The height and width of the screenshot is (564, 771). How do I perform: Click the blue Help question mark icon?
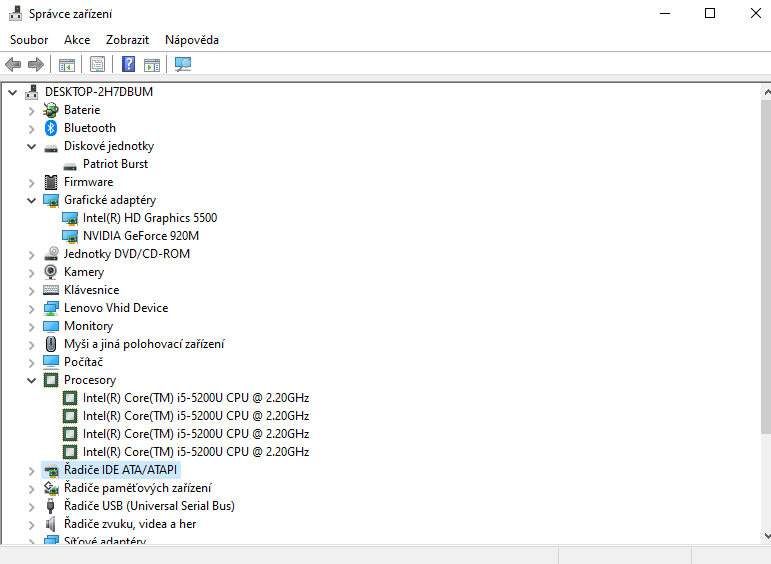click(128, 64)
